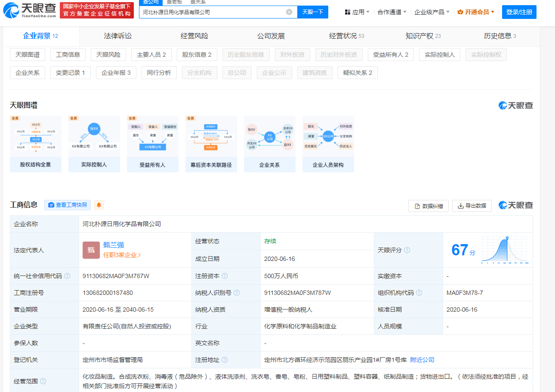
Task: Open the 企业关系 graph thumbnail
Action: [x=270, y=144]
